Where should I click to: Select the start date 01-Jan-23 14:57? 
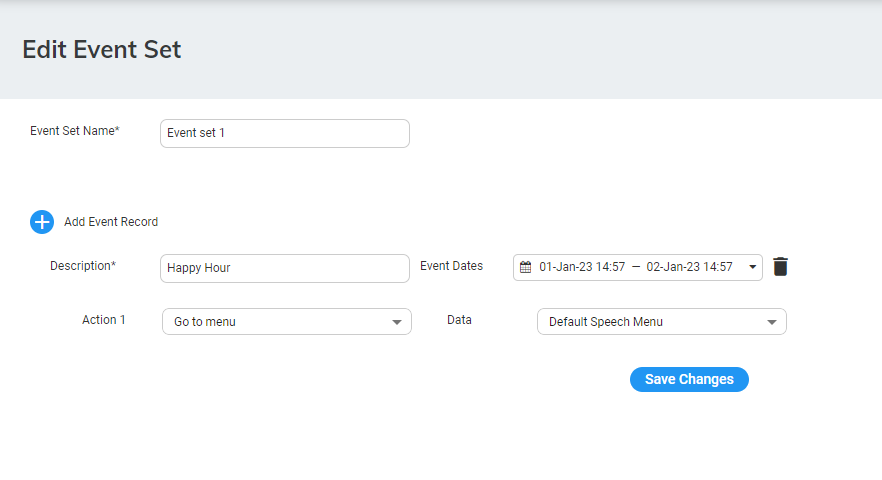point(582,267)
